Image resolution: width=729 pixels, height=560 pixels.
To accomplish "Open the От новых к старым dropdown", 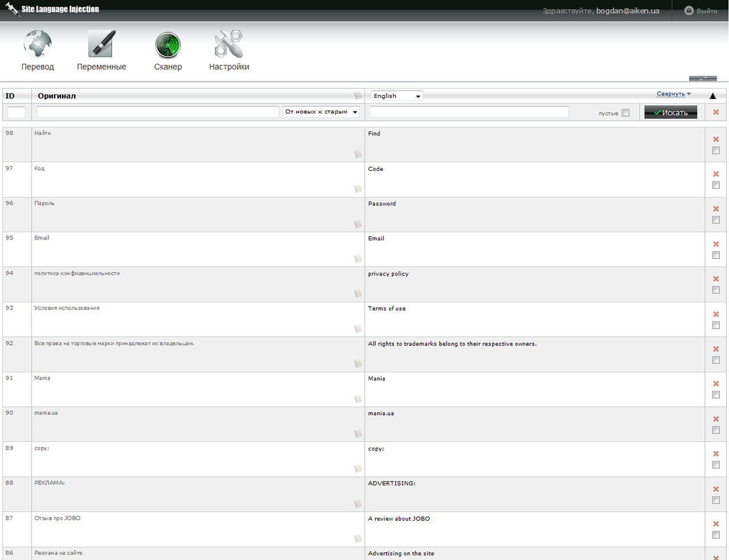I will [x=321, y=112].
